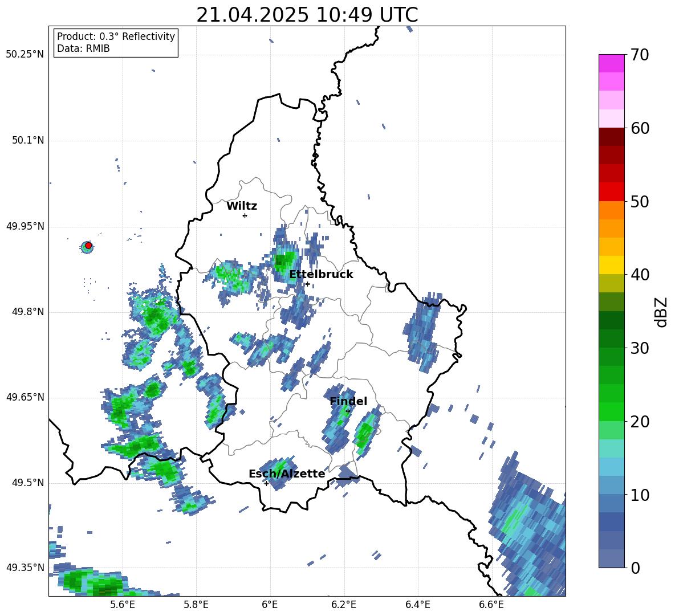Click the 49.35°N latitude label

point(25,568)
